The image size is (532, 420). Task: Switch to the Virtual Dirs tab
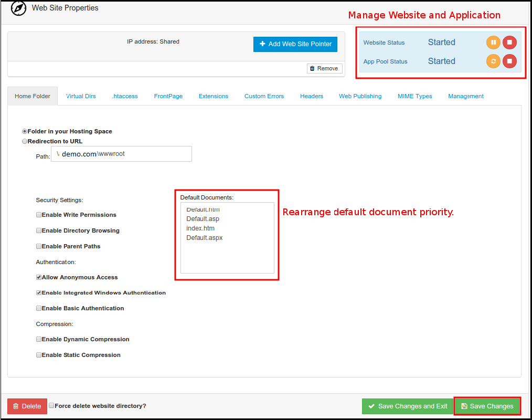pyautogui.click(x=81, y=96)
